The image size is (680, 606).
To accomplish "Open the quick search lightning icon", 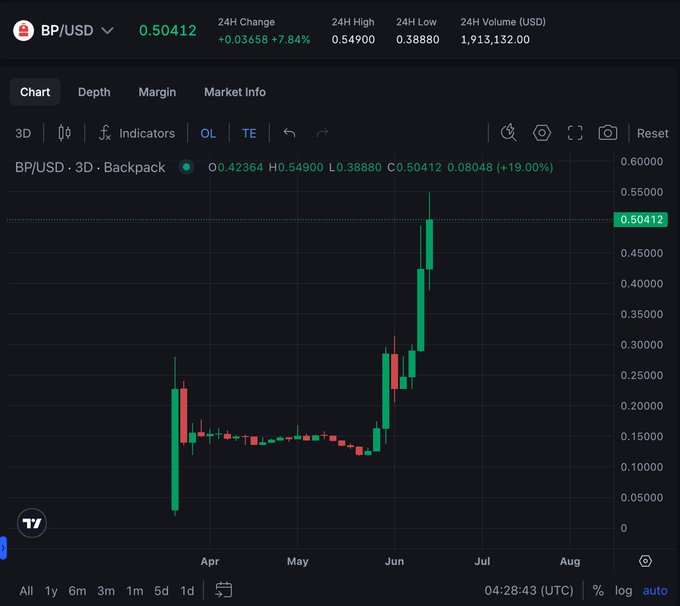I will click(508, 132).
